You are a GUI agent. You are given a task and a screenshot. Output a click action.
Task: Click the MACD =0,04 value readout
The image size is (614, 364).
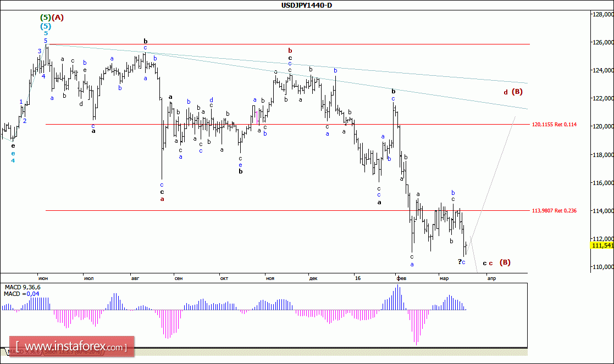click(x=21, y=294)
